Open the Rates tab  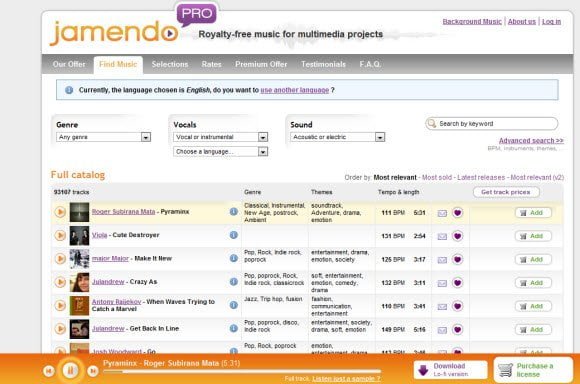coord(212,64)
